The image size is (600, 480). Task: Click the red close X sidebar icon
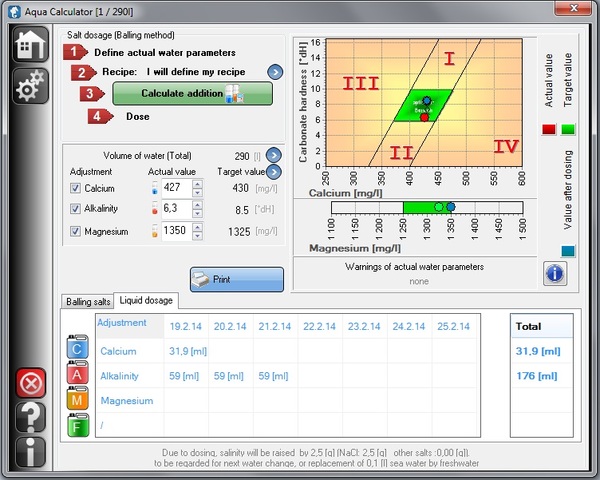(x=30, y=384)
